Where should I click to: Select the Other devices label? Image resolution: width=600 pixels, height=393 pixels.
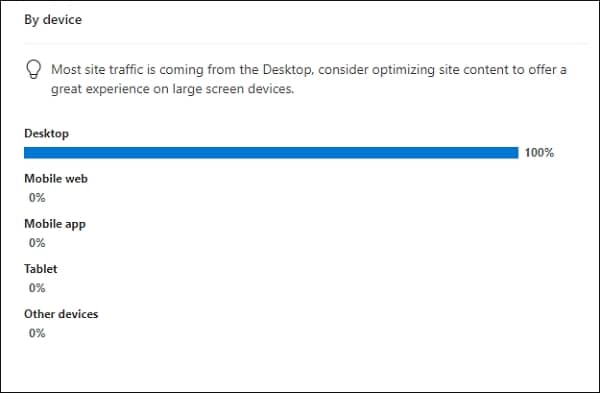[x=61, y=314]
